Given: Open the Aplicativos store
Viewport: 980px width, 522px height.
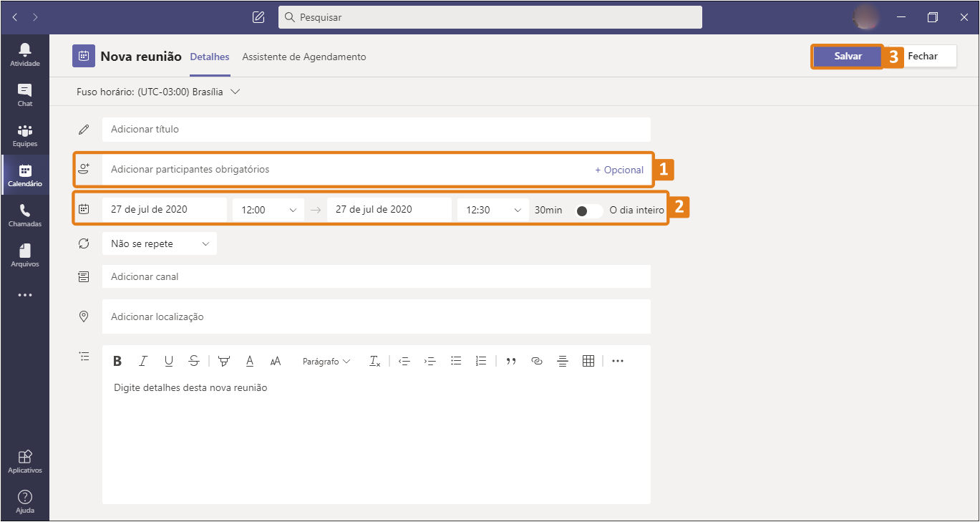Looking at the screenshot, I should tap(25, 461).
